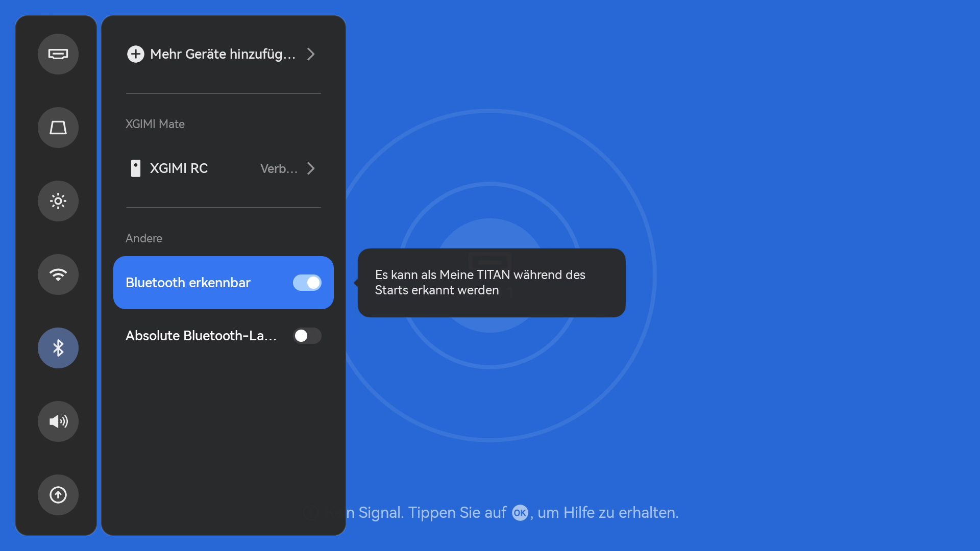Open brightness settings sun icon
This screenshot has height=551, width=980.
click(x=58, y=201)
